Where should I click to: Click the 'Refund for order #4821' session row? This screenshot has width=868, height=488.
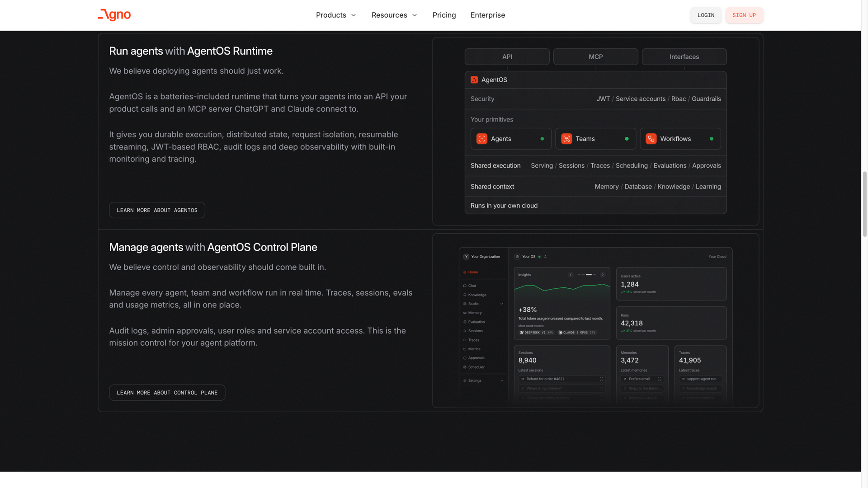tap(562, 379)
